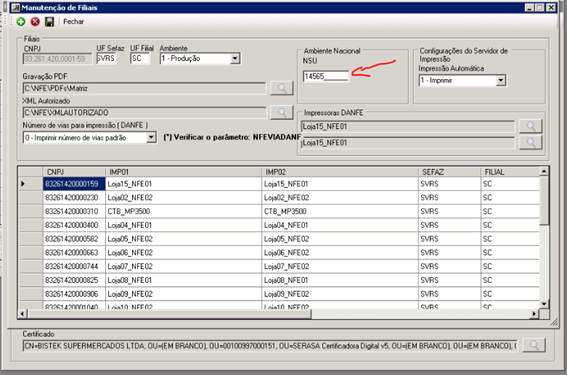Screen dimensions: 567x375
Task: Click IMP01 cell Loja09_NFE02
Action: (x=183, y=294)
